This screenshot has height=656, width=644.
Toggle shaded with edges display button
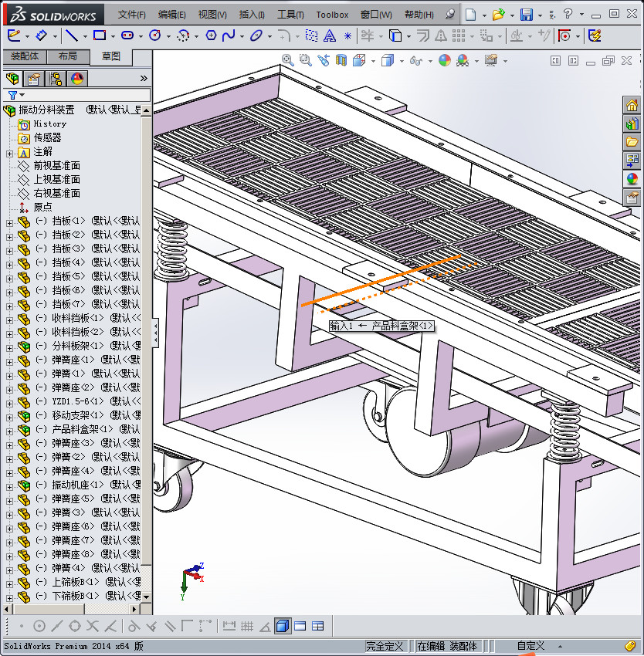tap(283, 626)
